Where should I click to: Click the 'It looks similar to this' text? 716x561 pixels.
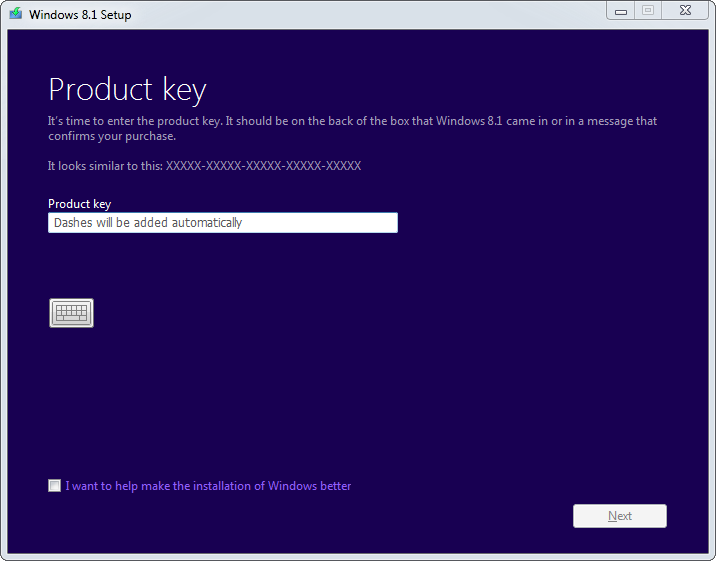point(105,166)
